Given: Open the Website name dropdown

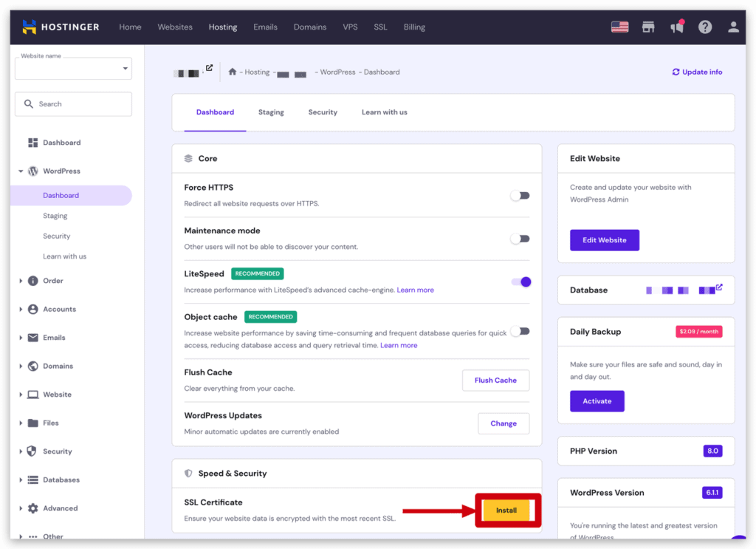Looking at the screenshot, I should tap(73, 69).
